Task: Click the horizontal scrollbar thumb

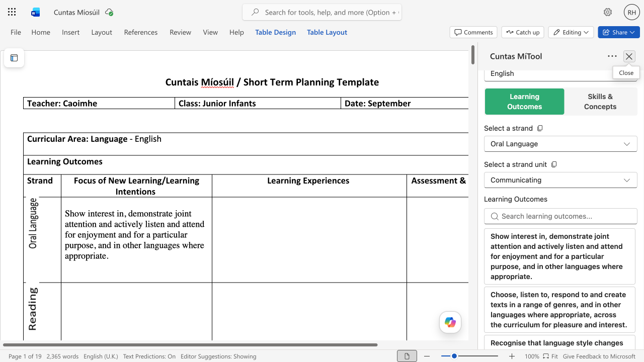Action: point(190,345)
